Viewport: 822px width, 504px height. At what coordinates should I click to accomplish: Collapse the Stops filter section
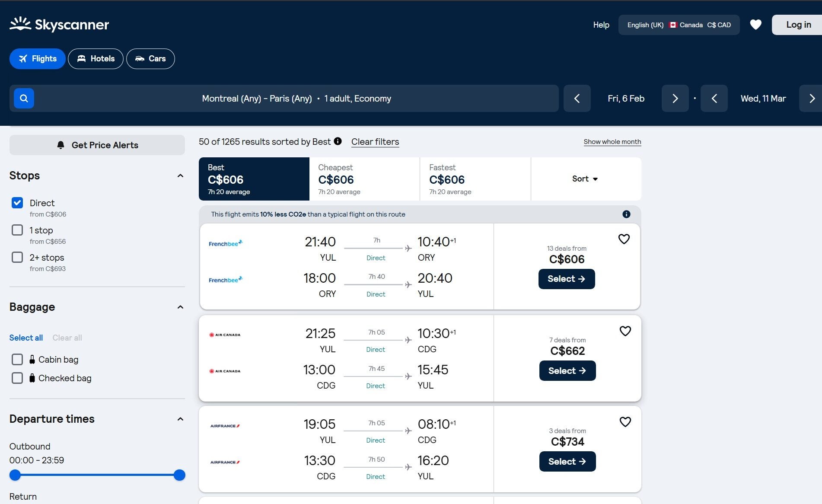(180, 175)
